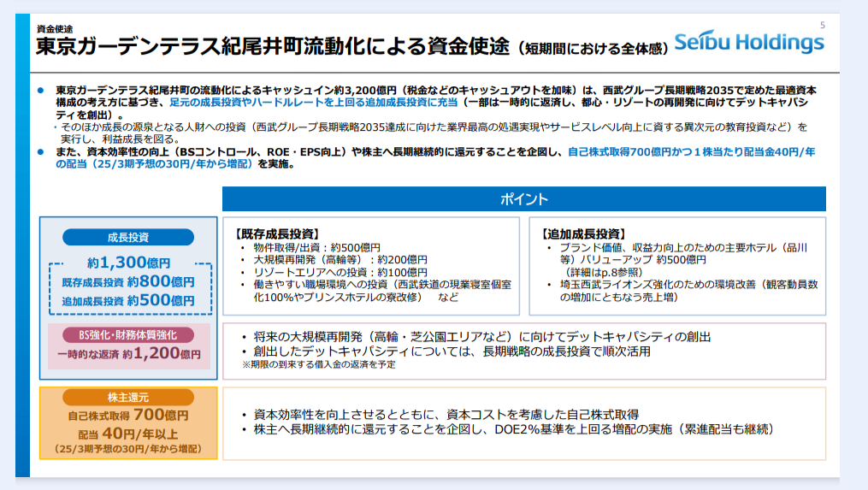Click 一時的な返済 約1,200億円 text
The width and height of the screenshot is (868, 490).
tap(128, 353)
